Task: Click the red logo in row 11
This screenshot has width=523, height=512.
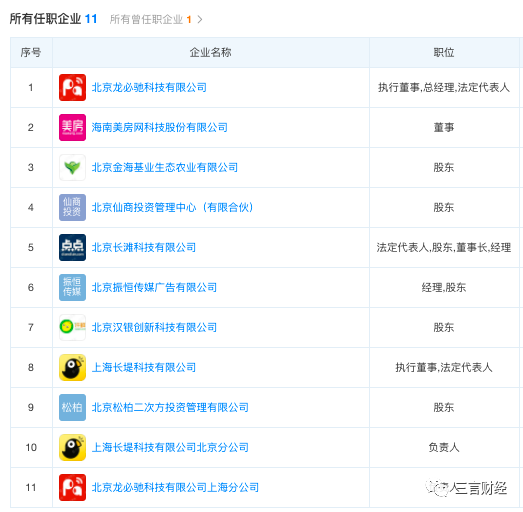Action: (x=72, y=487)
